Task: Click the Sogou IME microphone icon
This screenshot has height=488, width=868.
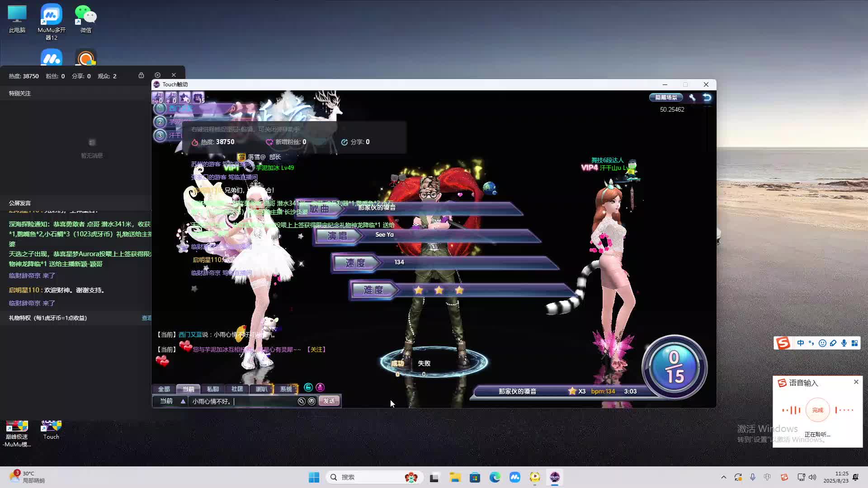Action: point(844,343)
